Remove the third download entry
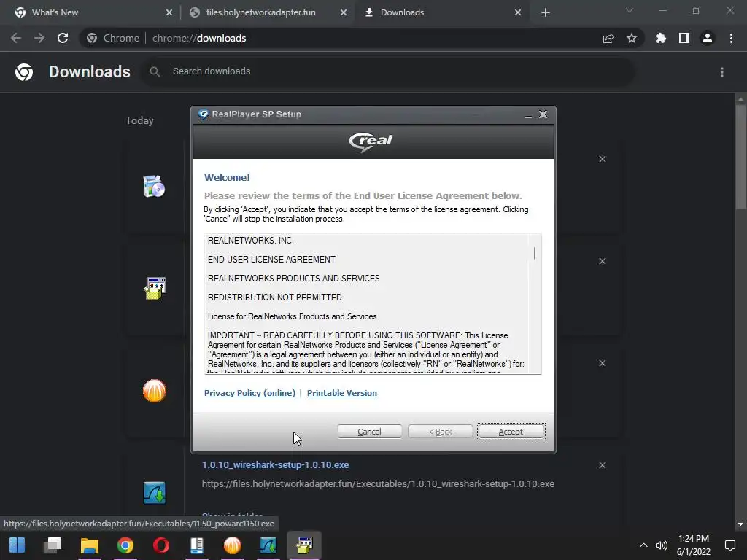The image size is (747, 560). (x=602, y=363)
